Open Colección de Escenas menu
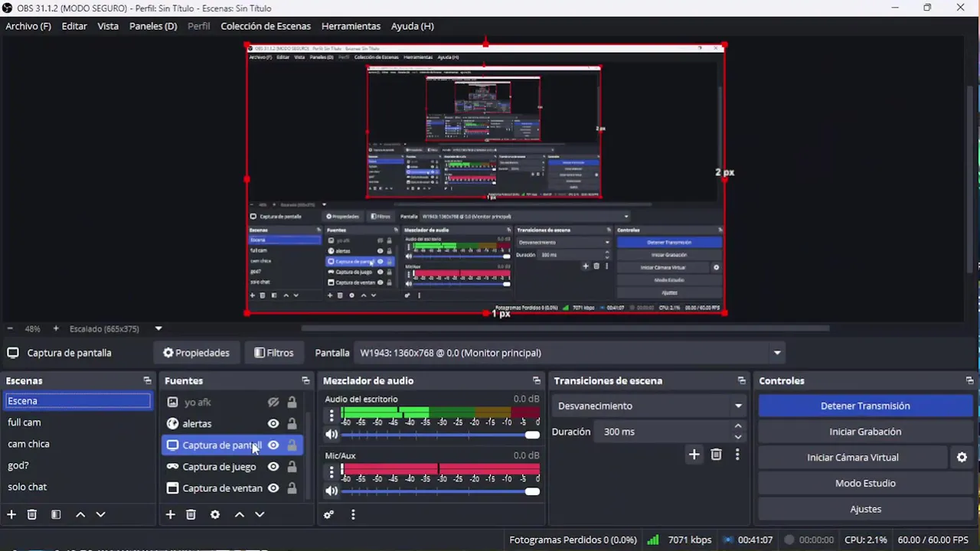Image resolution: width=980 pixels, height=551 pixels. click(266, 26)
